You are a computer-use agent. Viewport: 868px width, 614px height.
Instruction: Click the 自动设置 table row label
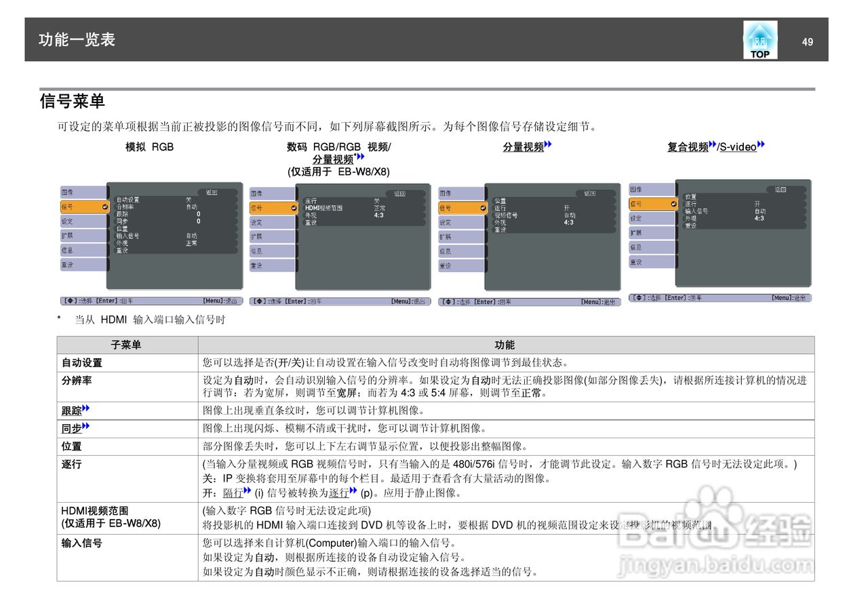pyautogui.click(x=82, y=363)
